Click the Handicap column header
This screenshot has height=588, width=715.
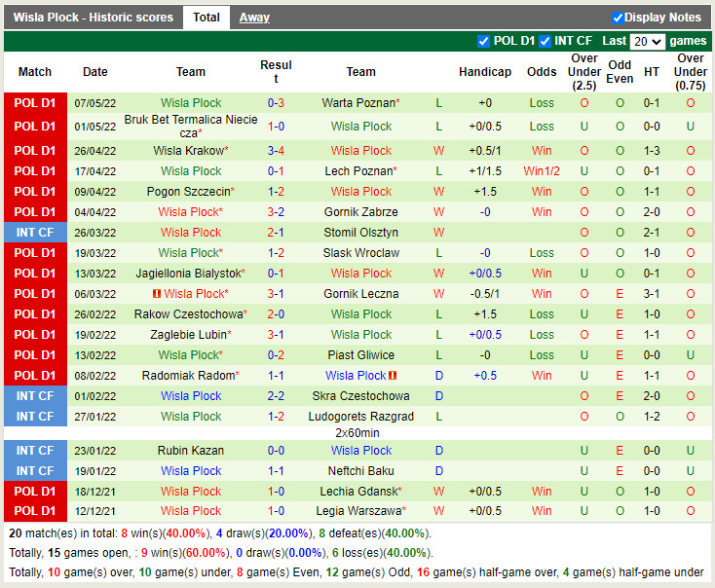pyautogui.click(x=485, y=72)
